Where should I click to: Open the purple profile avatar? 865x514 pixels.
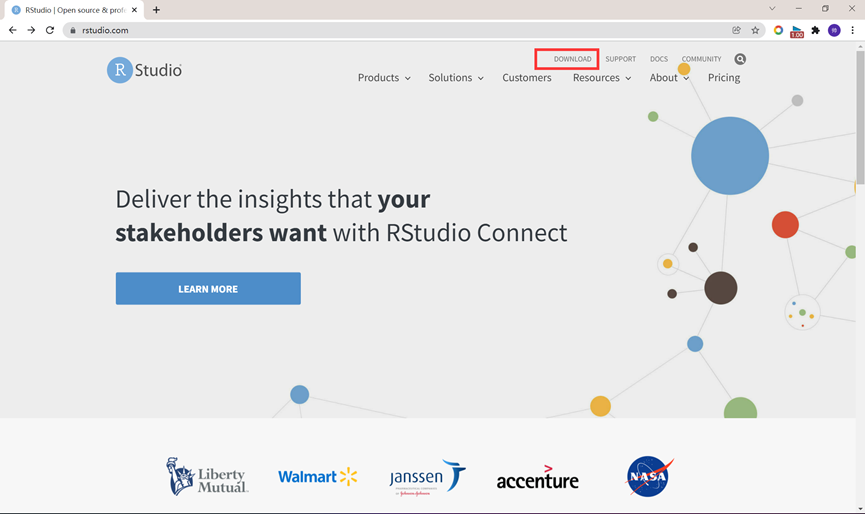(834, 30)
